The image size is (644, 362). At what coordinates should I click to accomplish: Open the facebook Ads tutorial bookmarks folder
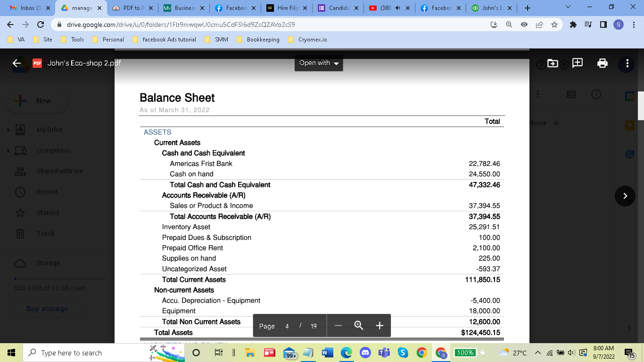click(x=165, y=40)
